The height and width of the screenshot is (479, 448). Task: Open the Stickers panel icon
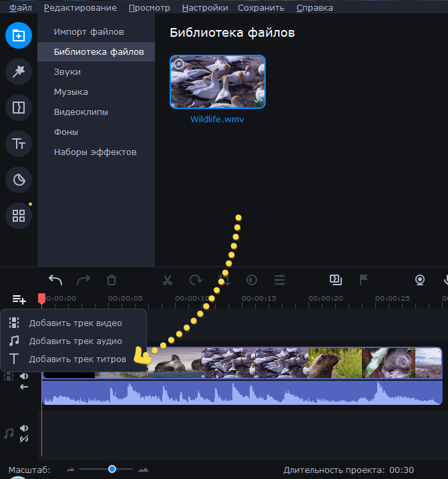[18, 179]
